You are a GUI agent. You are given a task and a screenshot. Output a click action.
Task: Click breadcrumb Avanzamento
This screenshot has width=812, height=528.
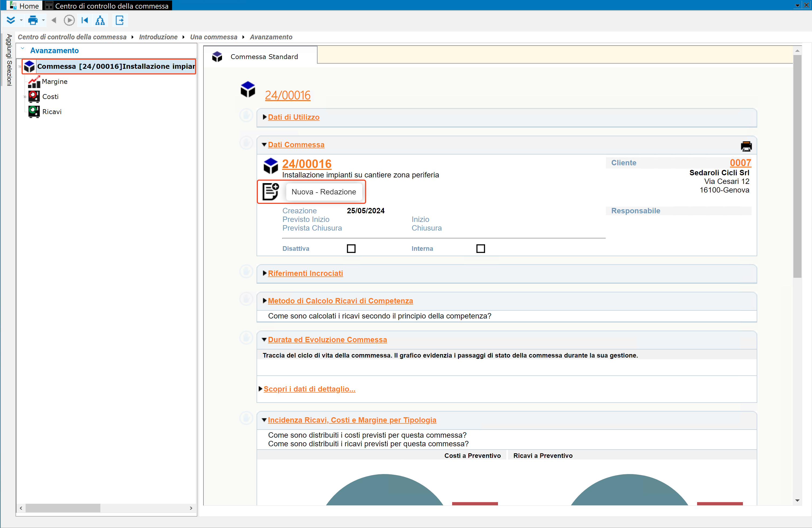coord(271,37)
